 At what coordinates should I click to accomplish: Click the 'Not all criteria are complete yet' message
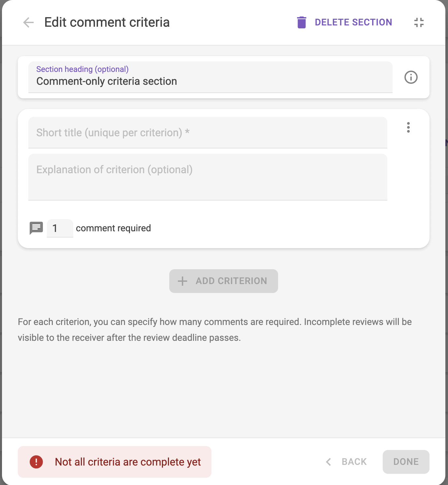(128, 462)
